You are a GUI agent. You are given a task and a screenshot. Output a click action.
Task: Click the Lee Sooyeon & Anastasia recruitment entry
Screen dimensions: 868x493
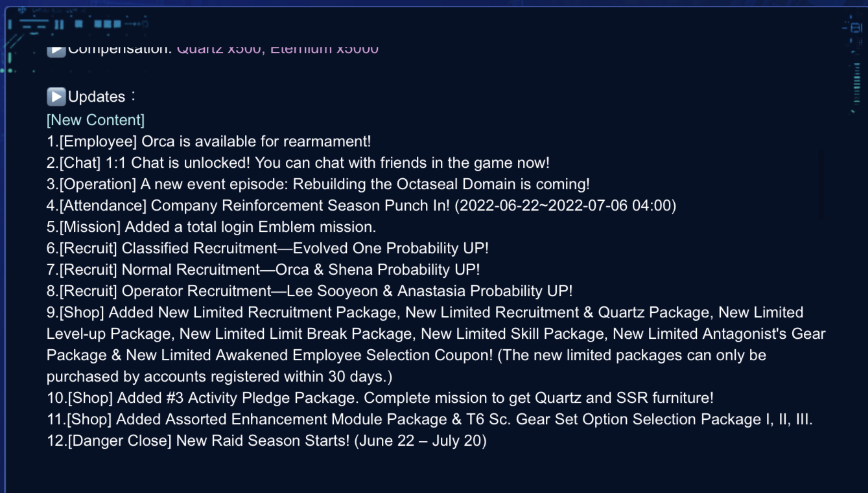[310, 291]
